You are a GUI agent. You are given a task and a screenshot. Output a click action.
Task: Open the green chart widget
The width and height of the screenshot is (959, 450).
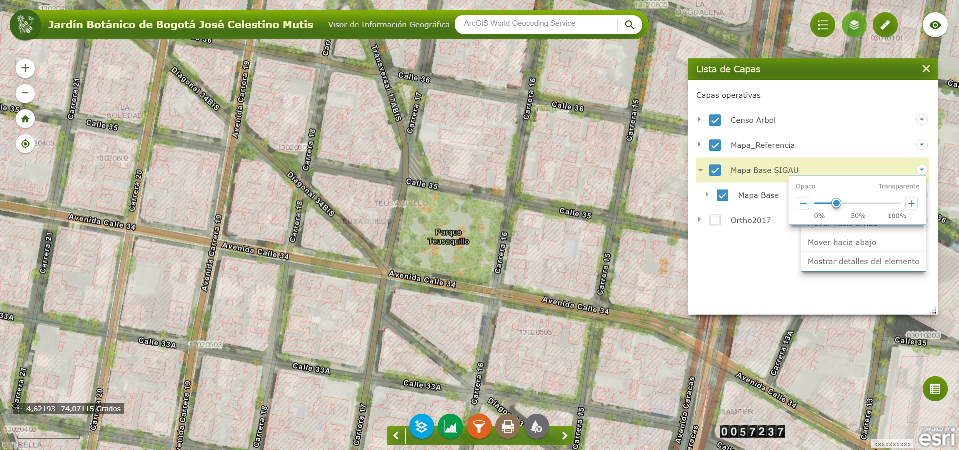[451, 427]
